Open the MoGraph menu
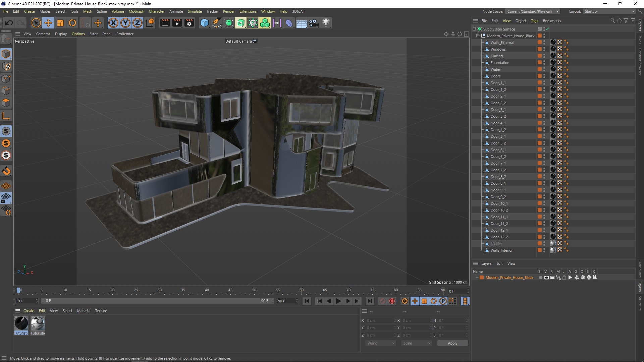 coord(136,11)
